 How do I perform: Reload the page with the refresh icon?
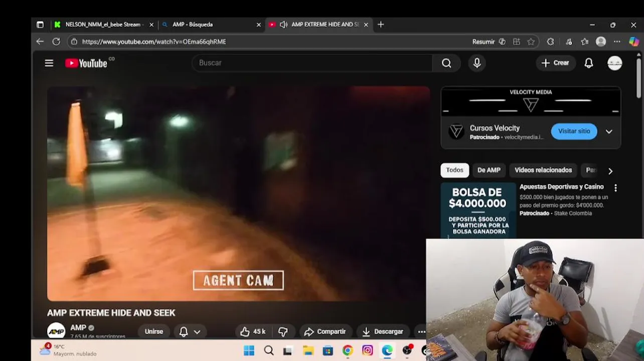pos(56,42)
